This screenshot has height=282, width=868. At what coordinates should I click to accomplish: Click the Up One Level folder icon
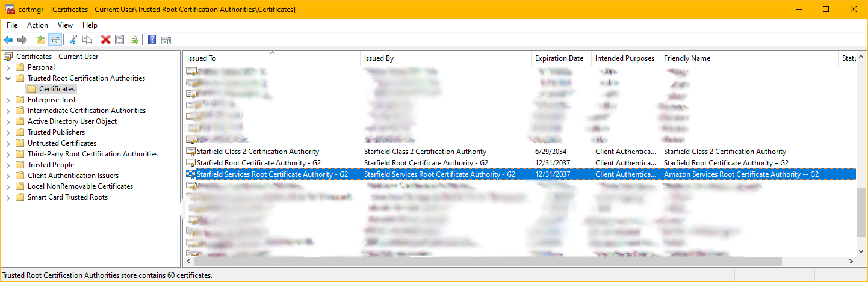click(41, 40)
